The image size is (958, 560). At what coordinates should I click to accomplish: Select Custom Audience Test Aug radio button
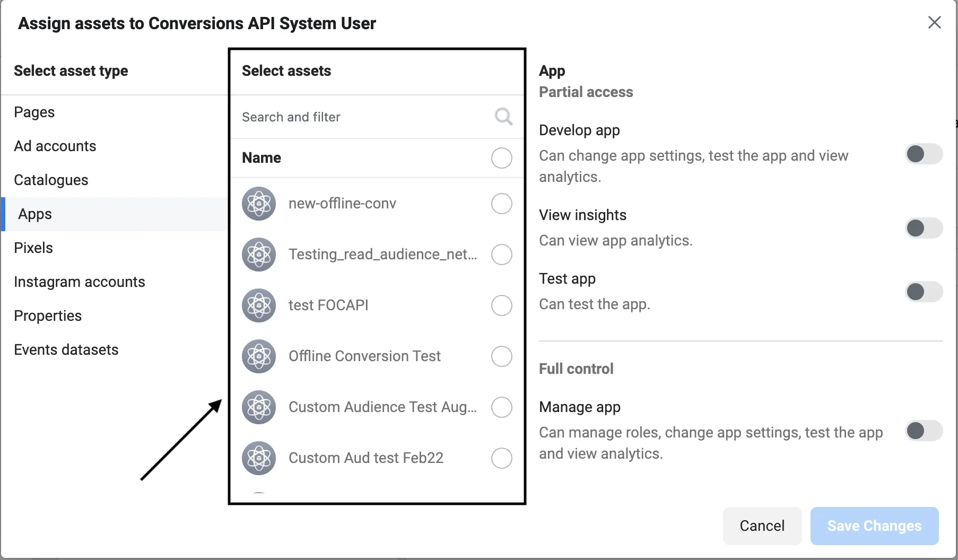pos(501,407)
